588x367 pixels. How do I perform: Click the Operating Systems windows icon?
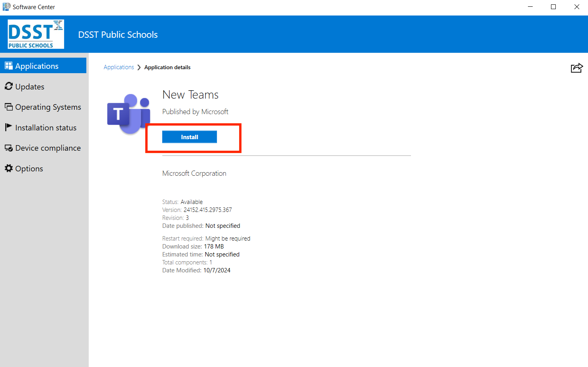coord(9,107)
